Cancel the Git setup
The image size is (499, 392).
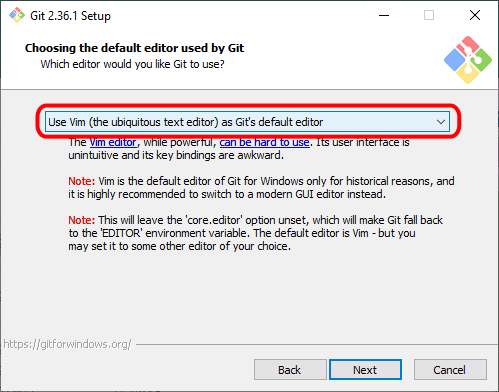450,370
